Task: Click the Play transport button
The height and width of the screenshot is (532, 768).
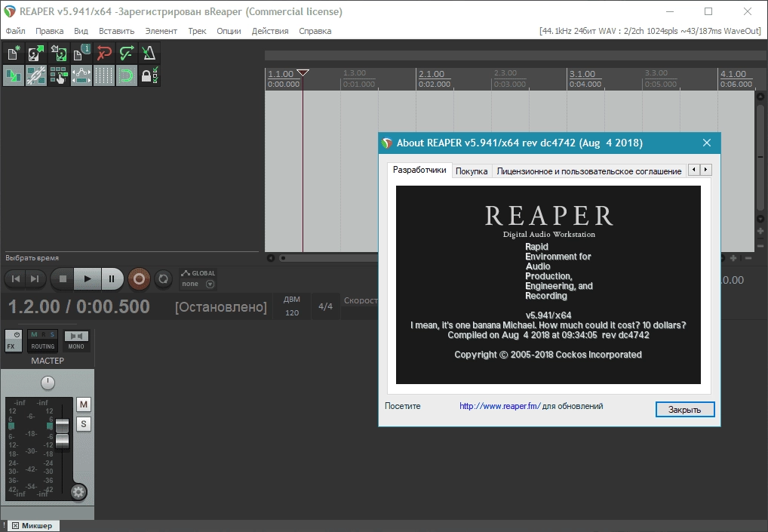Action: (x=88, y=278)
